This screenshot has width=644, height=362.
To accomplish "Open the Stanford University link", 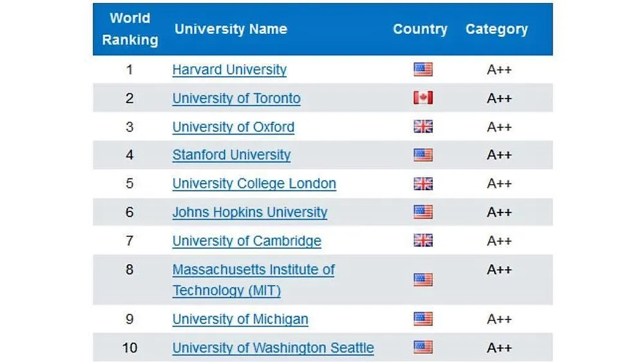I will [231, 155].
